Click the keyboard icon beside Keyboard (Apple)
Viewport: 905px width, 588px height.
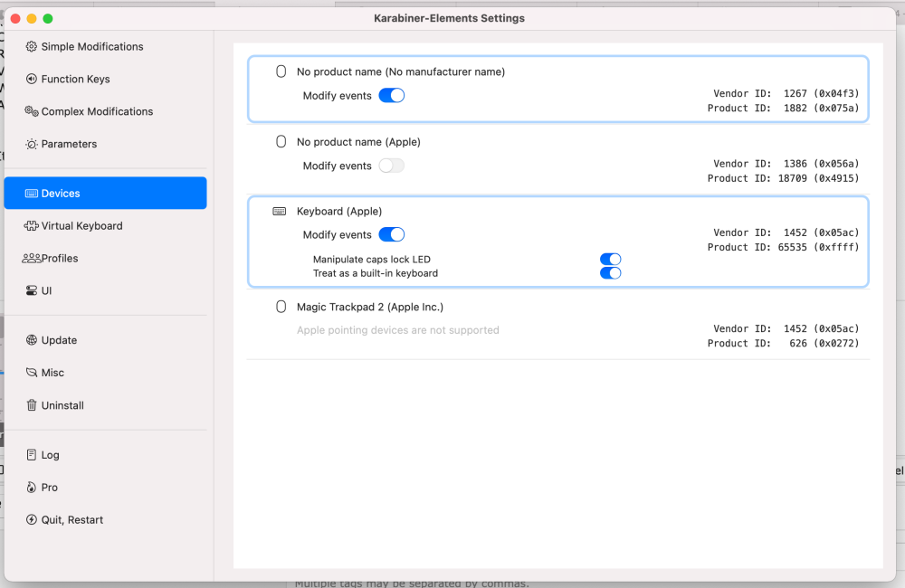click(280, 211)
